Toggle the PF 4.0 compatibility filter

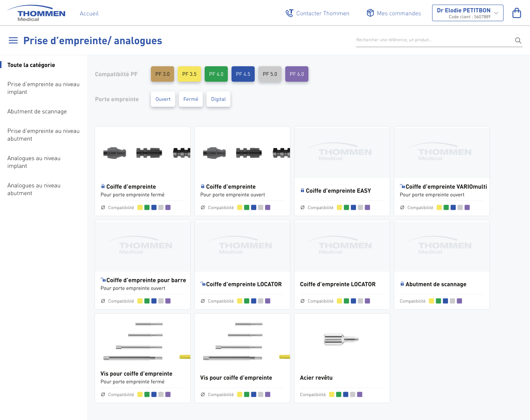[216, 74]
